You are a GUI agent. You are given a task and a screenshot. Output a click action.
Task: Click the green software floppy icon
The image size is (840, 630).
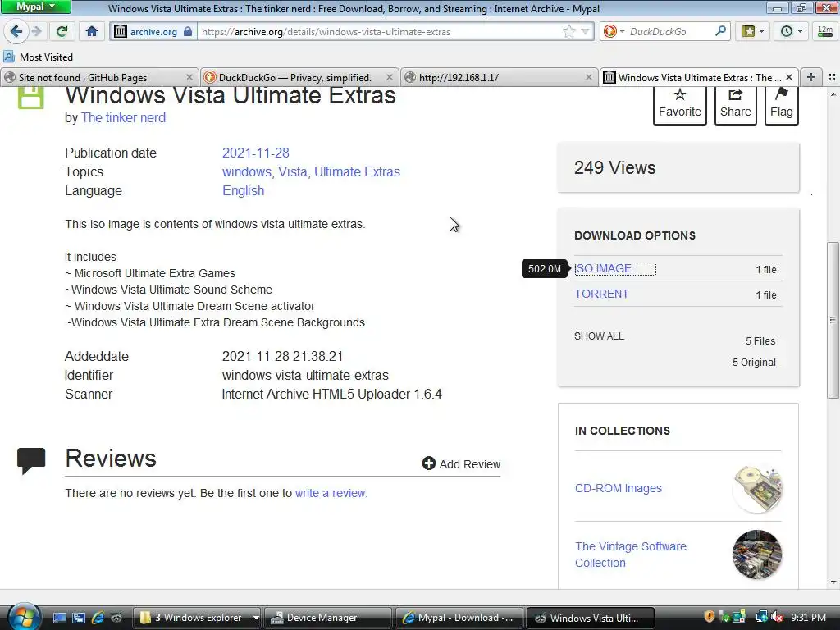click(x=30, y=98)
